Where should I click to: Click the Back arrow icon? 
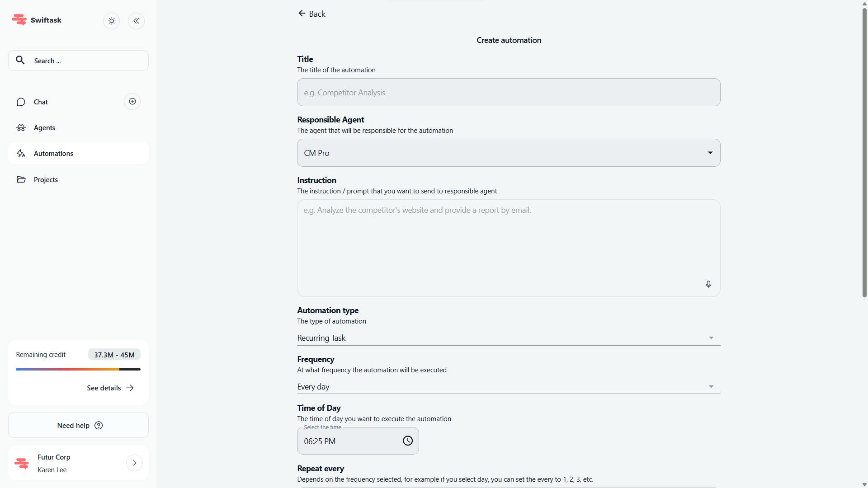click(302, 14)
